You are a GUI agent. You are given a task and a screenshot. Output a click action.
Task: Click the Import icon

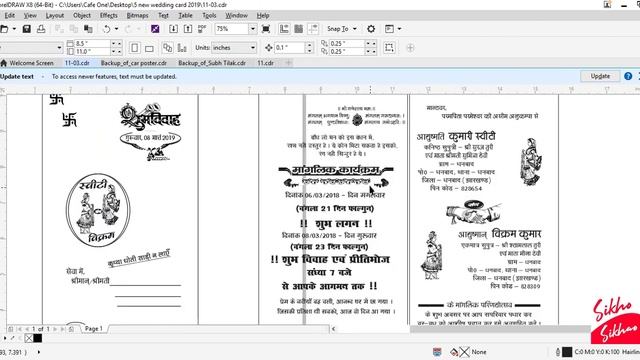coord(173,29)
